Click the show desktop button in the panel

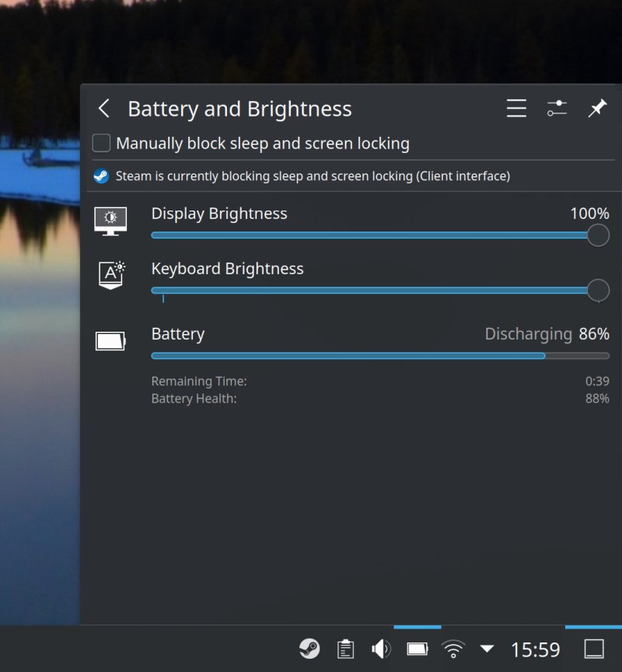594,649
